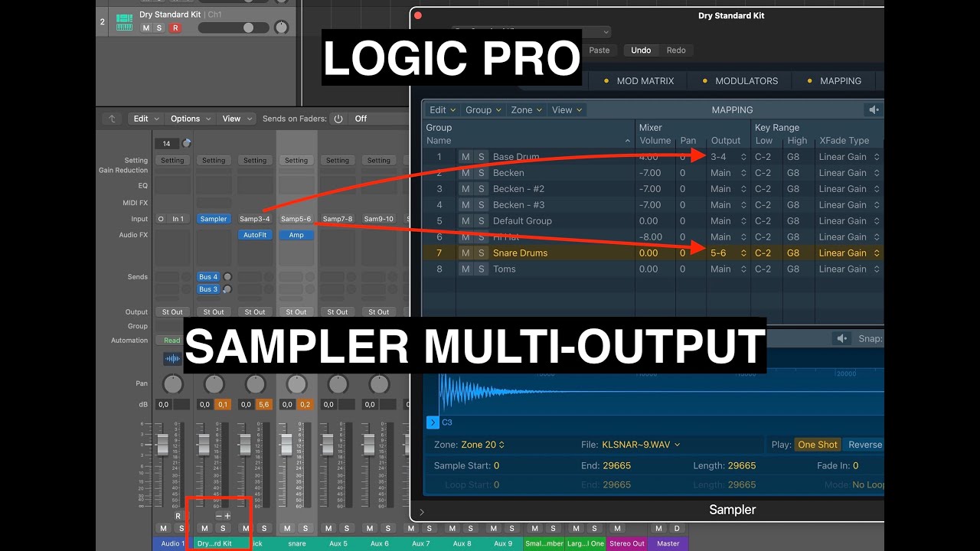
Task: Mute the Stereo Out channel strip
Action: [618, 528]
